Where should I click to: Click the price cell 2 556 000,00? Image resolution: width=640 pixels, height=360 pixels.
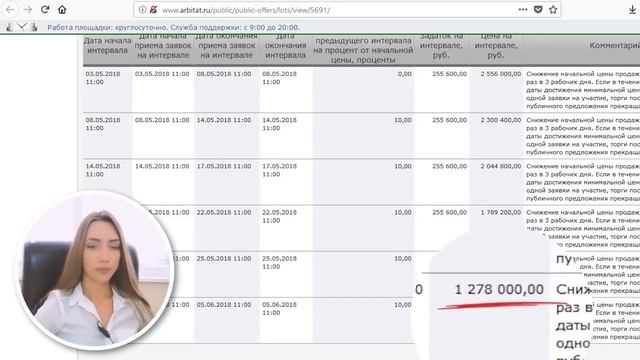point(500,74)
